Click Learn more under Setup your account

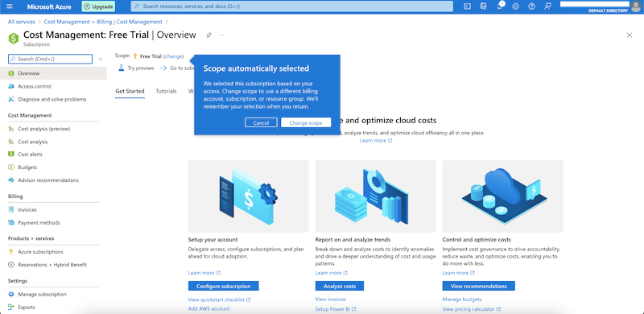[x=204, y=273]
